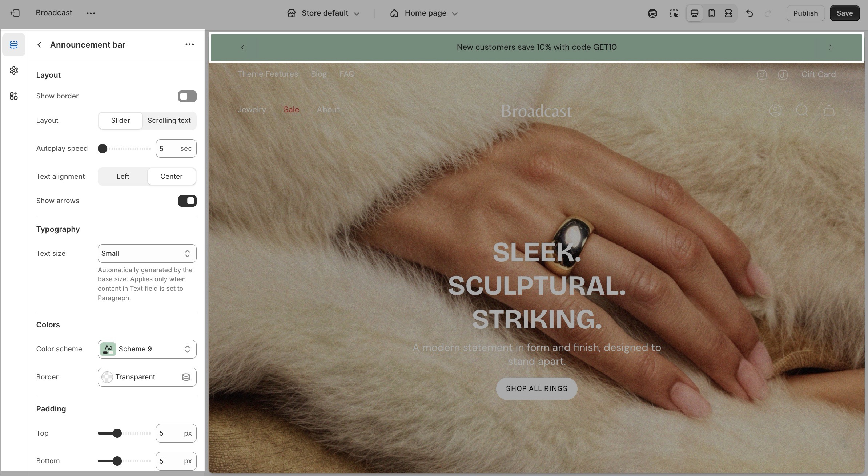Activate the inspector selection tool icon

674,13
